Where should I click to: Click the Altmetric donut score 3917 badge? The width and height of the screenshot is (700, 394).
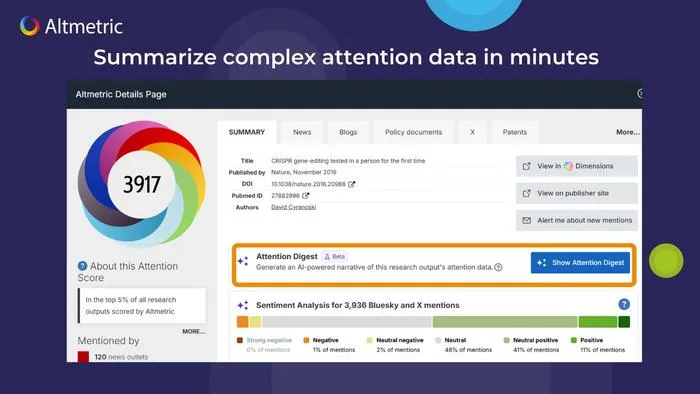[142, 184]
